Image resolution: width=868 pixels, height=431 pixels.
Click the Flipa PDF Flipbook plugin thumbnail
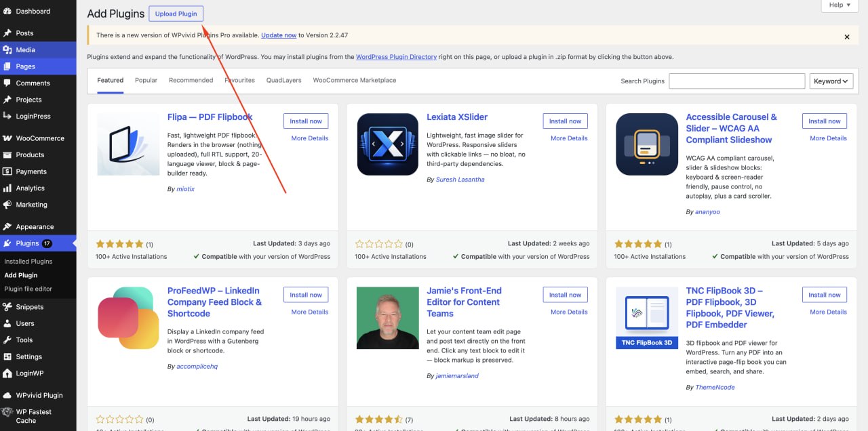click(129, 144)
